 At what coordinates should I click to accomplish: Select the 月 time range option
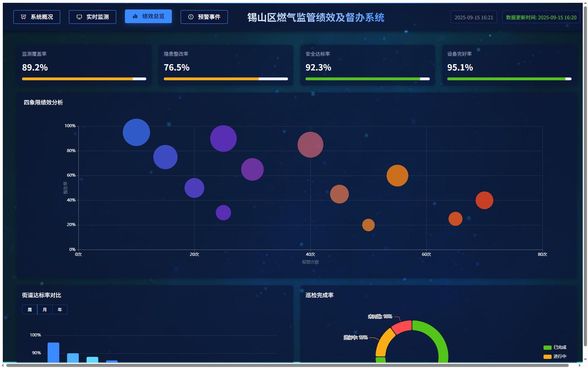[x=45, y=309]
